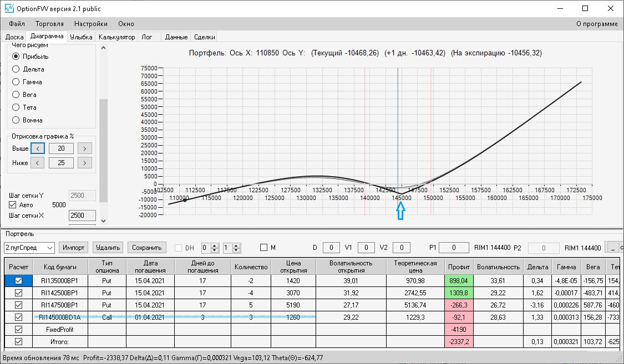The height and width of the screenshot is (364, 624).
Task: Switch to the Калькулятор tab
Action: pos(116,37)
